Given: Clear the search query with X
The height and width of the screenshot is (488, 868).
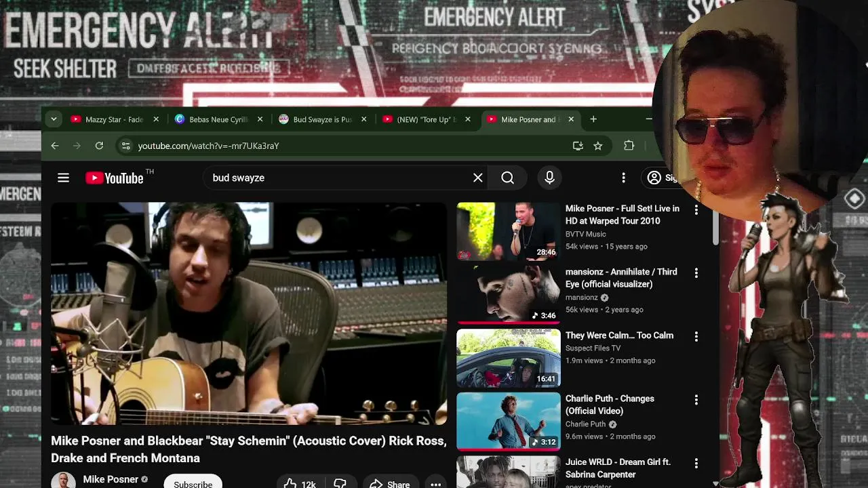Looking at the screenshot, I should click(x=478, y=178).
